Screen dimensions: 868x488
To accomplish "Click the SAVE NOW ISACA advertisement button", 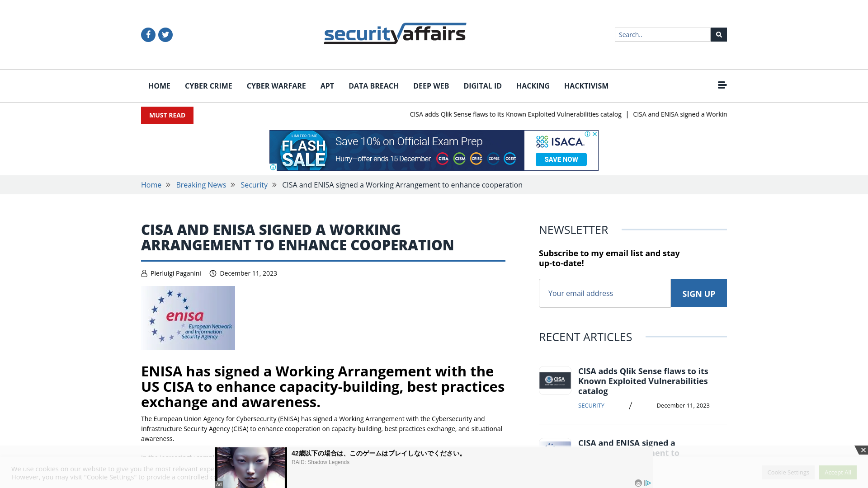I will pyautogui.click(x=561, y=159).
